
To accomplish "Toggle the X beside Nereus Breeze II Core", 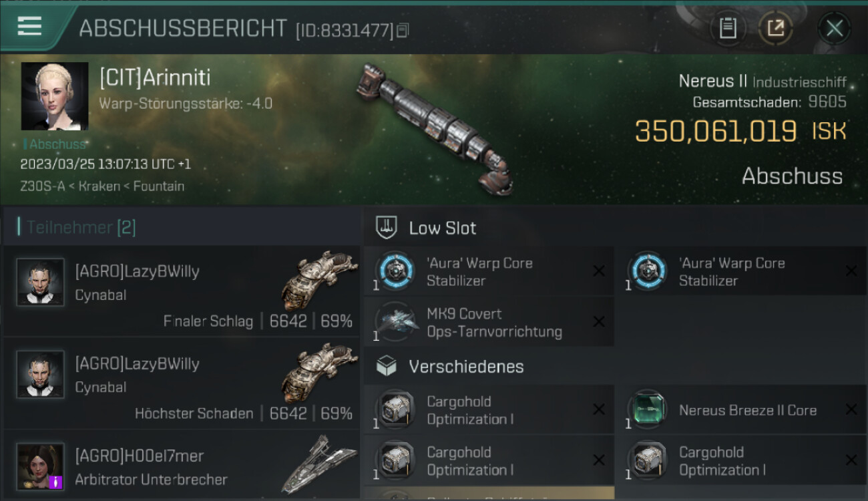I will coord(851,409).
